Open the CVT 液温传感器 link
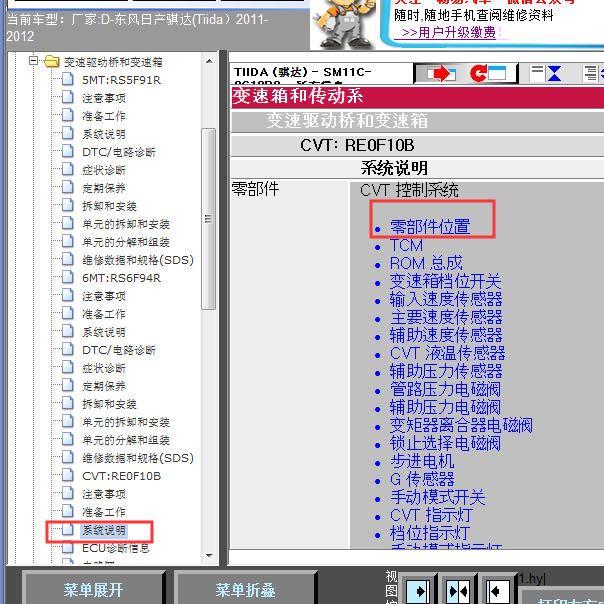 [x=448, y=353]
